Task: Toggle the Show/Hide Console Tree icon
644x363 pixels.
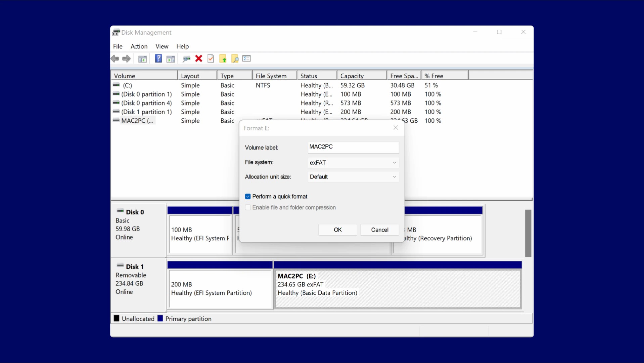Action: pos(143,59)
